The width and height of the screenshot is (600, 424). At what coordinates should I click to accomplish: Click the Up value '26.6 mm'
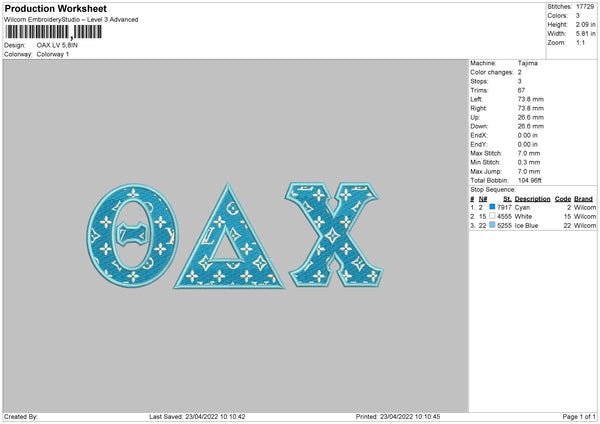click(x=531, y=117)
